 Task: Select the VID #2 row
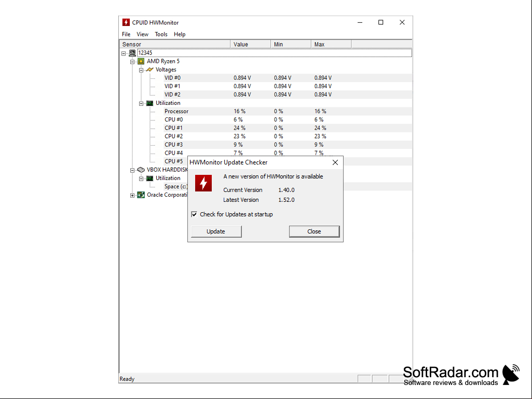pos(288,94)
